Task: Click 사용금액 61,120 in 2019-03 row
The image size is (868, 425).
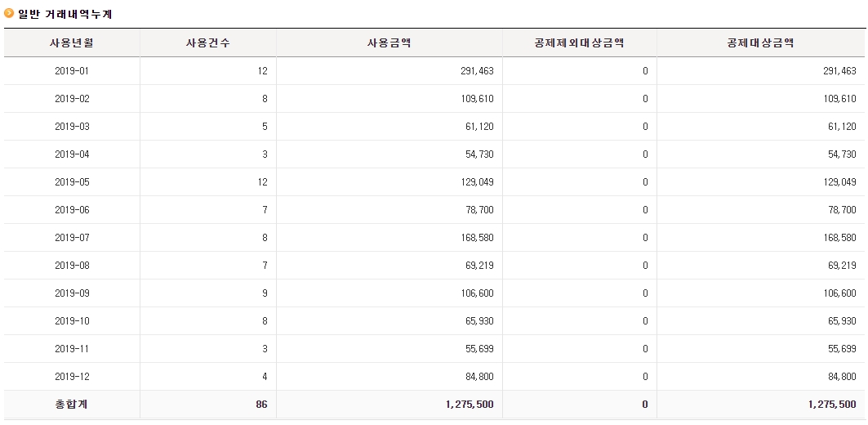Action: click(479, 127)
